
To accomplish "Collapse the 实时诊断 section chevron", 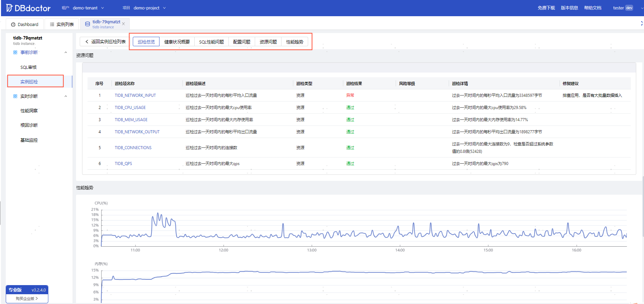I will (x=66, y=96).
